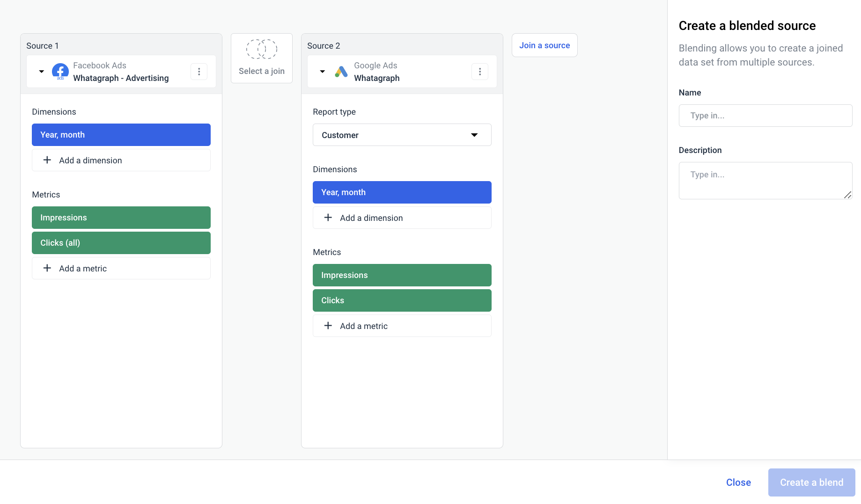Select the Year, month dimension in Source 1

(121, 135)
